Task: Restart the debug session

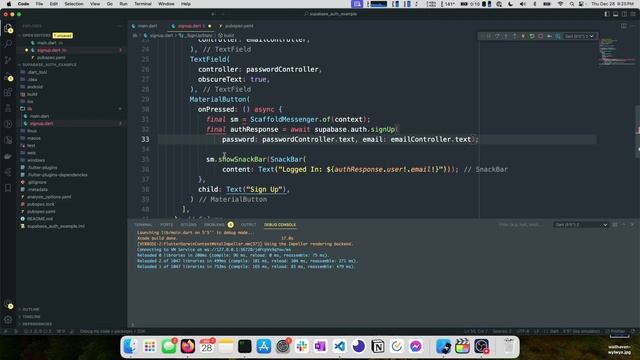Action: [x=532, y=36]
